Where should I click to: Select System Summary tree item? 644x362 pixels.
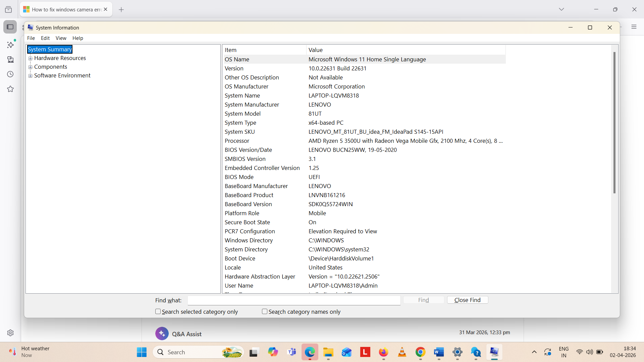click(50, 49)
